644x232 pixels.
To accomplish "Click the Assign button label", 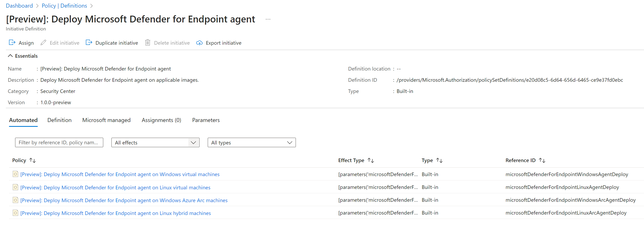I will (x=26, y=43).
